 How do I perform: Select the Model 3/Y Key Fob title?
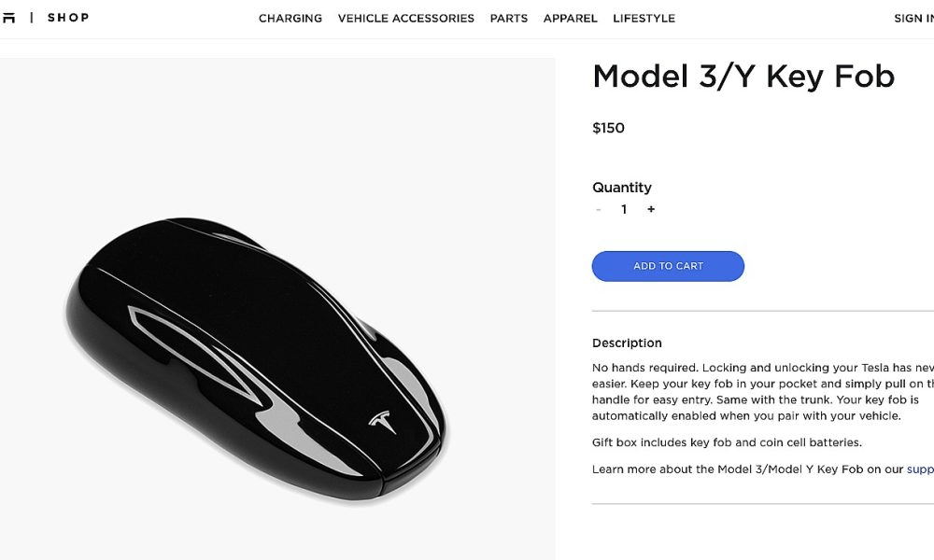pos(743,76)
